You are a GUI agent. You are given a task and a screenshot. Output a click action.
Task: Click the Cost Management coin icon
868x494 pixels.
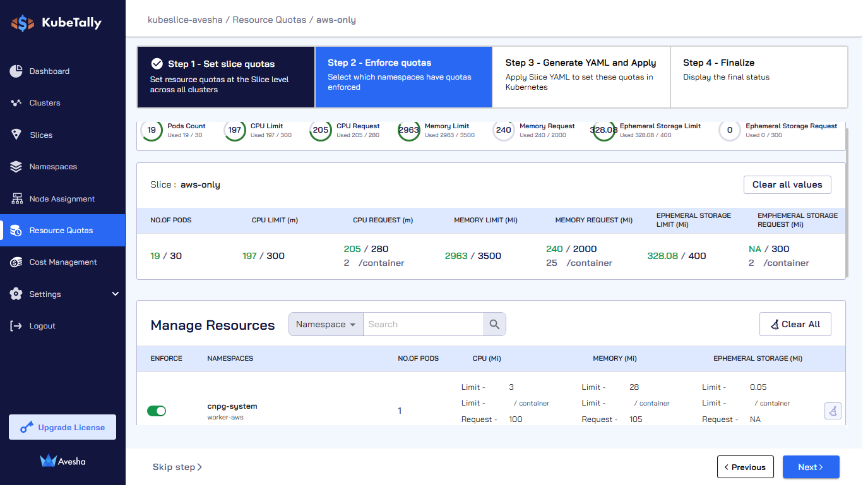point(16,262)
